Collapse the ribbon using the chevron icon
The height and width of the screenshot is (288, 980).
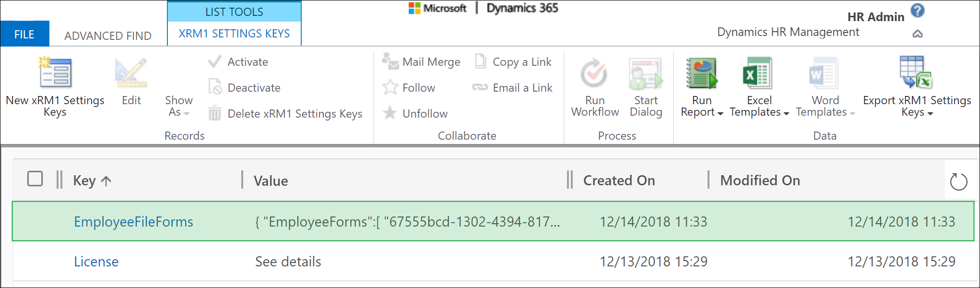coord(917,34)
